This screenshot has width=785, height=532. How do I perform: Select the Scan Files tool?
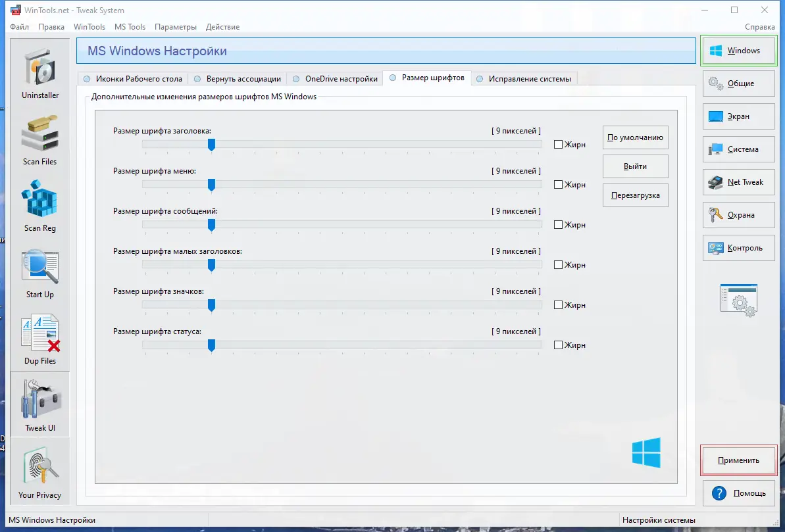39,140
